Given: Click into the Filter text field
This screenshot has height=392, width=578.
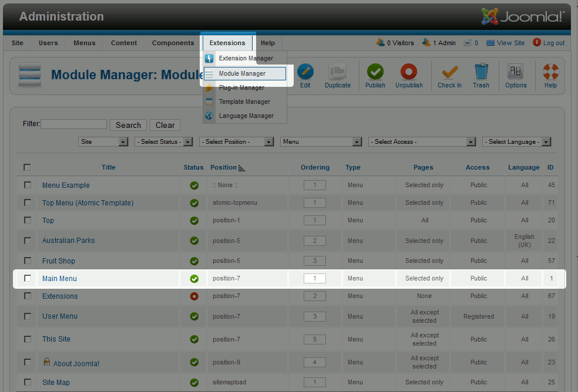Looking at the screenshot, I should point(74,124).
